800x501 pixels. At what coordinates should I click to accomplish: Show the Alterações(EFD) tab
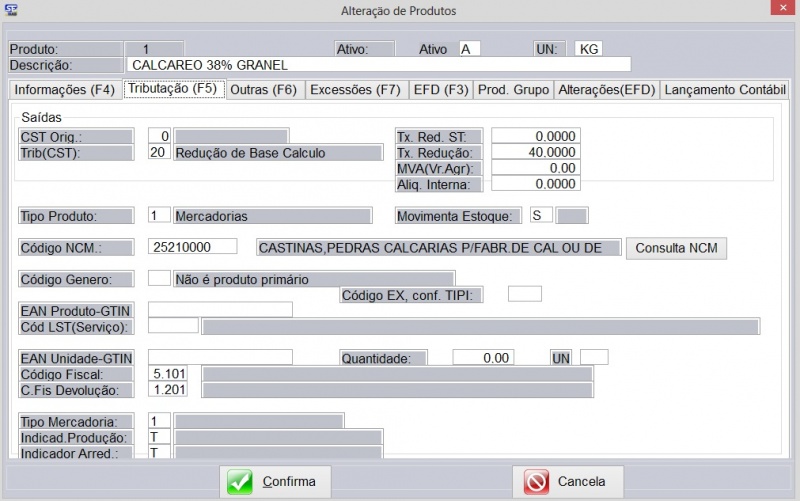(x=606, y=89)
